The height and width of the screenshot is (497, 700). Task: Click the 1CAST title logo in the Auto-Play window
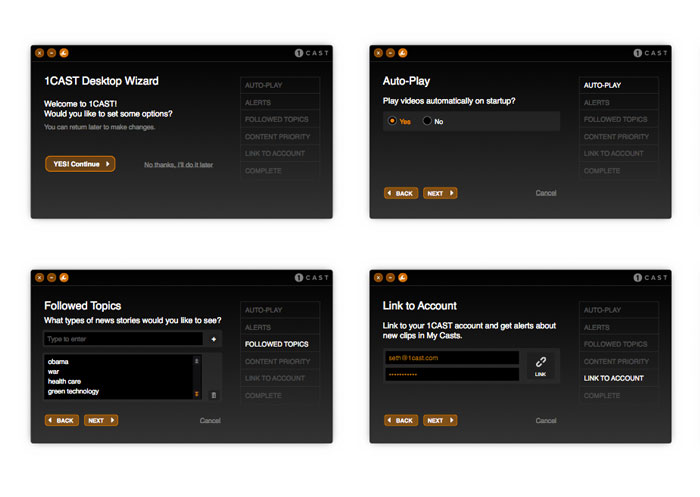click(650, 53)
